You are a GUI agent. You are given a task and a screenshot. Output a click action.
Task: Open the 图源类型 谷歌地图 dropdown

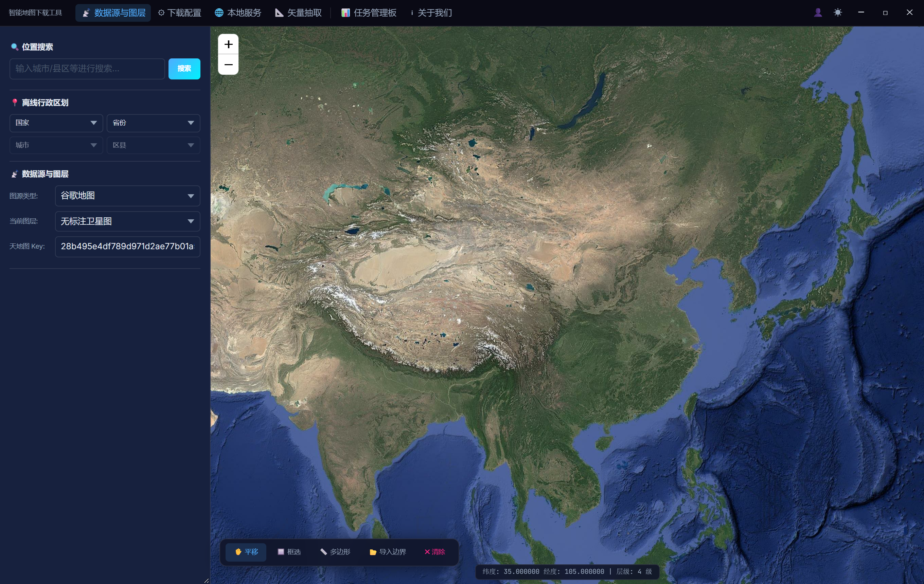127,196
